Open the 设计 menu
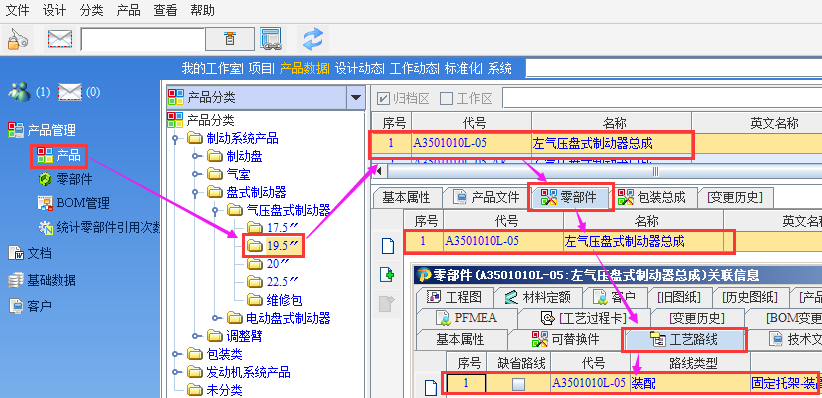The height and width of the screenshot is (398, 822). [x=55, y=10]
